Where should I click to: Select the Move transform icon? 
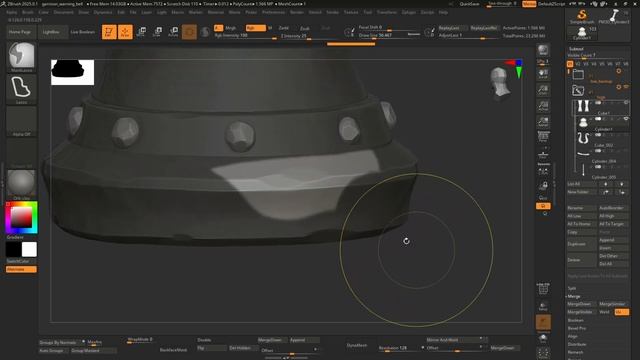[141, 32]
